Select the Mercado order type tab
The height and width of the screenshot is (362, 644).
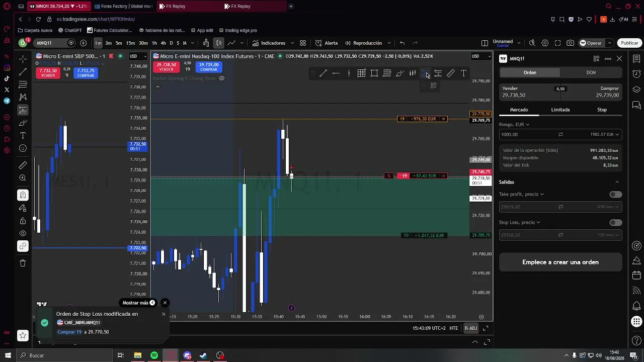coord(519,110)
